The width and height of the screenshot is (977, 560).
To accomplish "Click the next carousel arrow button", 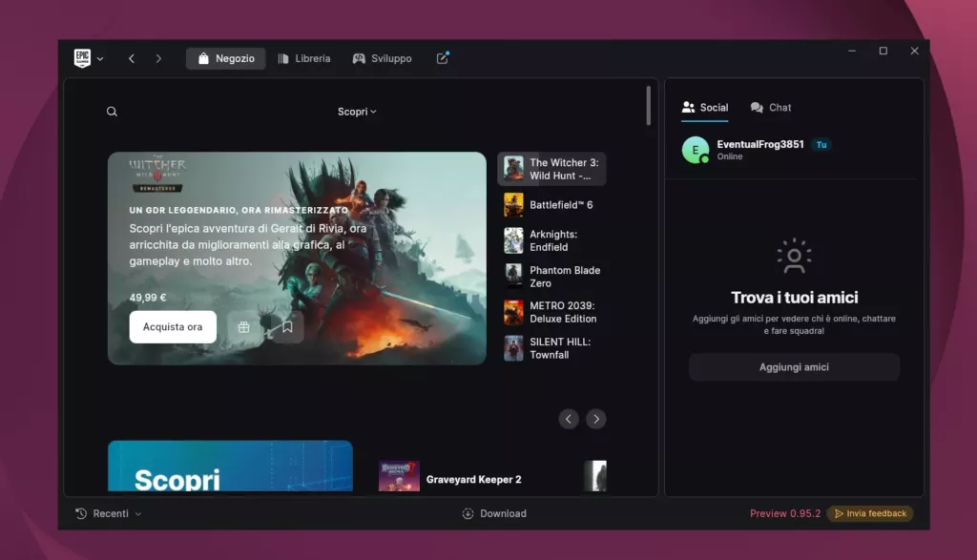I will (x=596, y=419).
